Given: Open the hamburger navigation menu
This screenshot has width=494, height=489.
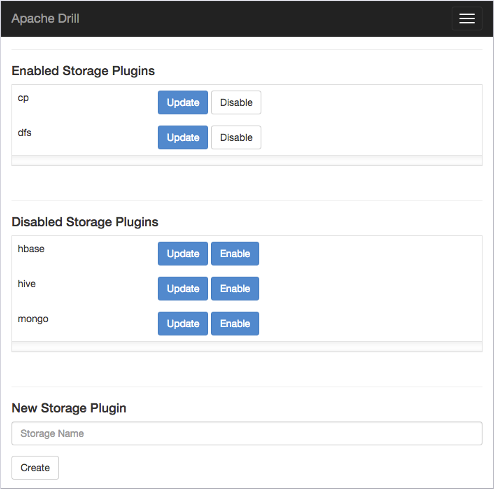Looking at the screenshot, I should 467,18.
